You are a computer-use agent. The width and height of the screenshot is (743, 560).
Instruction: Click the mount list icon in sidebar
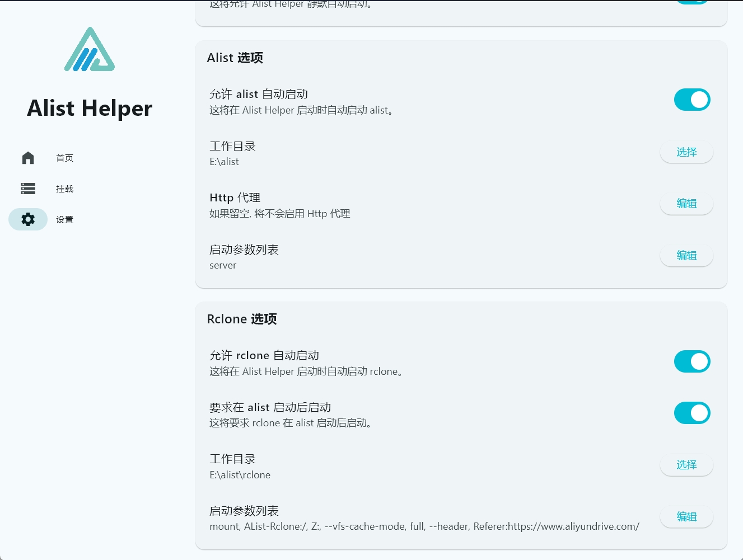pyautogui.click(x=28, y=189)
